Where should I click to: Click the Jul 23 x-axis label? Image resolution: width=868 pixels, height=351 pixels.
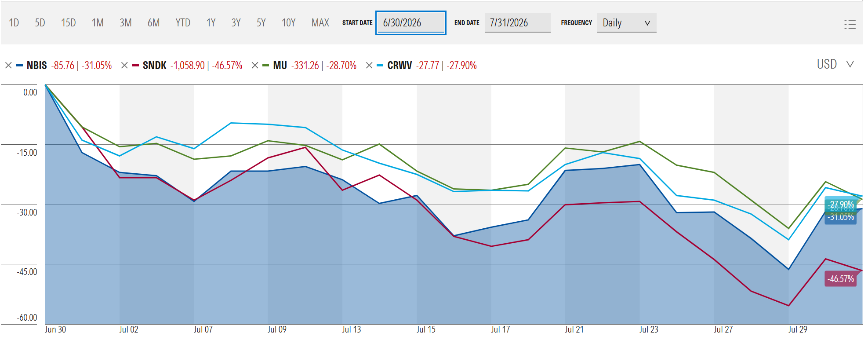[x=649, y=329]
